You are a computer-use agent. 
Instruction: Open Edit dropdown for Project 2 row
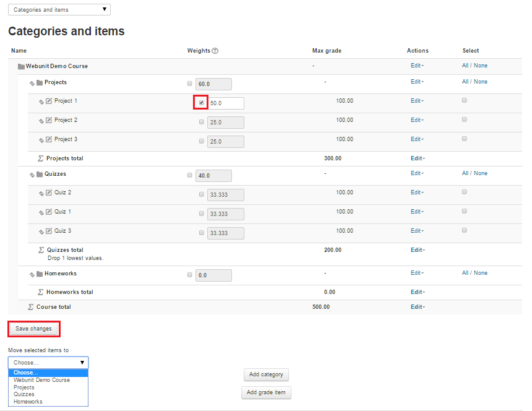point(417,120)
